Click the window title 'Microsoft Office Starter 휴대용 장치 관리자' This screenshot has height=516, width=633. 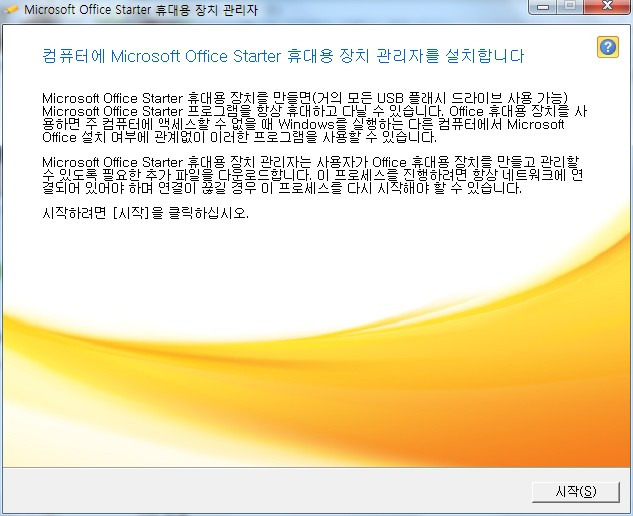(x=141, y=10)
